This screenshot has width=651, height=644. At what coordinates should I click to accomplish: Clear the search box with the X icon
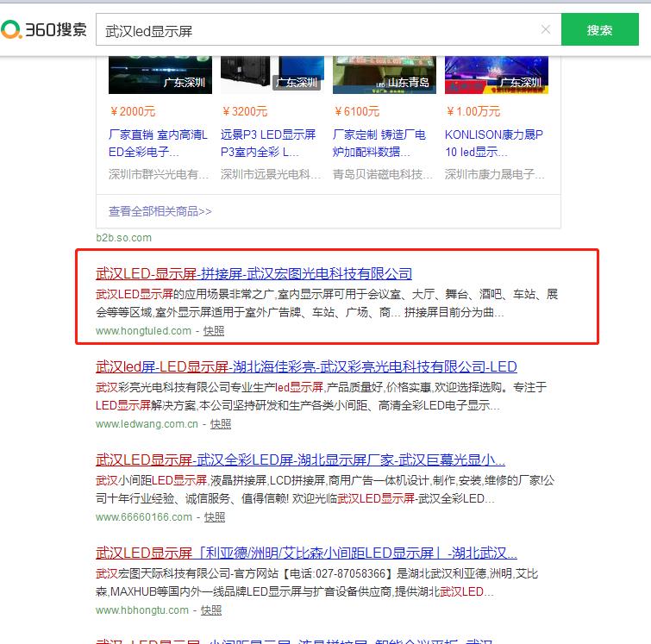tap(546, 29)
